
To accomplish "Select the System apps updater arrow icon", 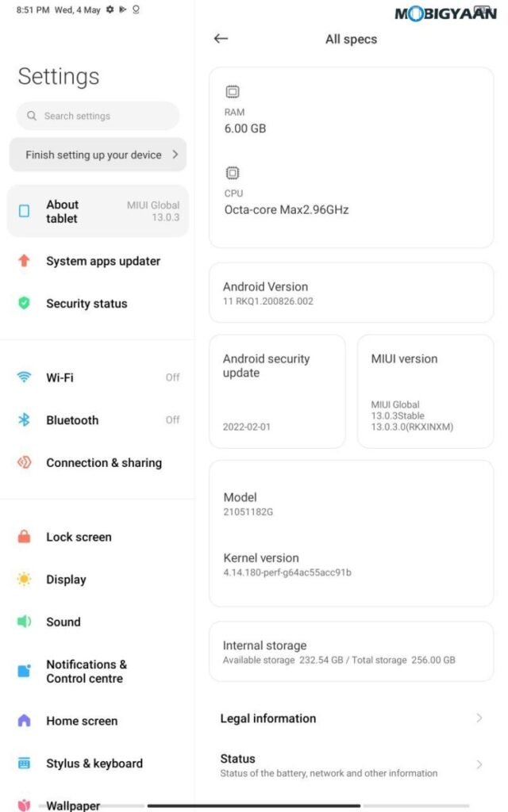I will (x=24, y=260).
